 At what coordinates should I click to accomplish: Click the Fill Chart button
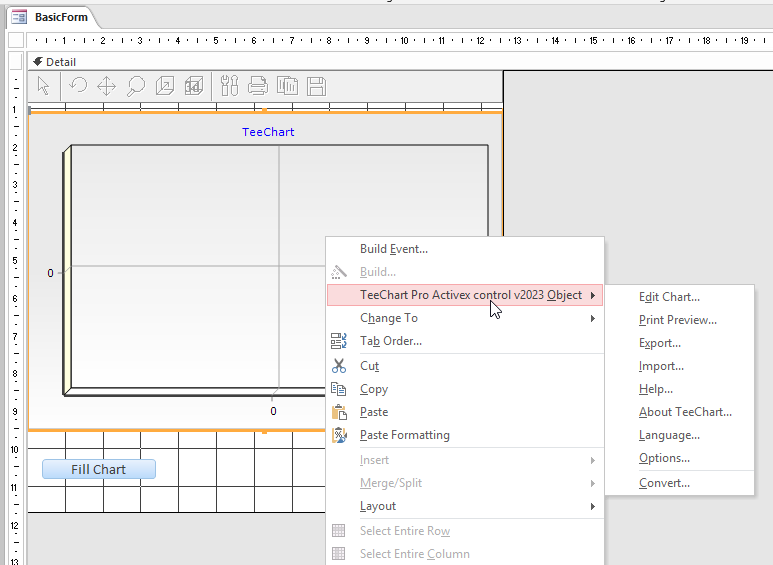(x=99, y=469)
